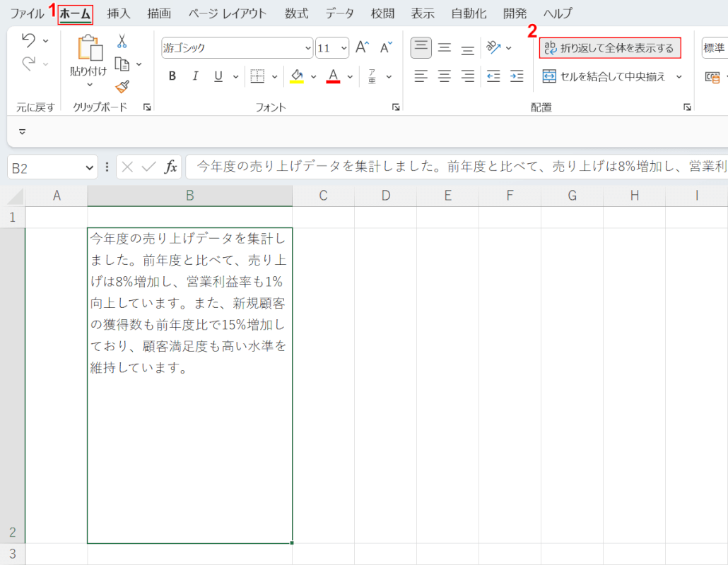This screenshot has height=565, width=728.
Task: Apply the yellow fill color bucket
Action: pyautogui.click(x=297, y=76)
